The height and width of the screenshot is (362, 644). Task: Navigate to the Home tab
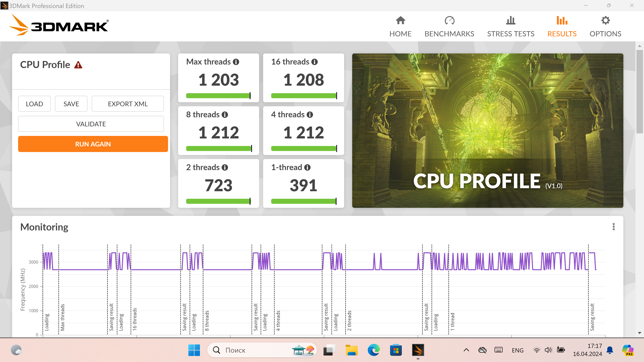pyautogui.click(x=400, y=26)
